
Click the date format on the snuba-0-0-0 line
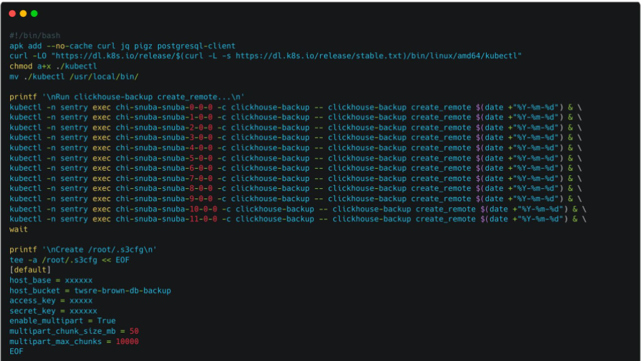coord(536,107)
